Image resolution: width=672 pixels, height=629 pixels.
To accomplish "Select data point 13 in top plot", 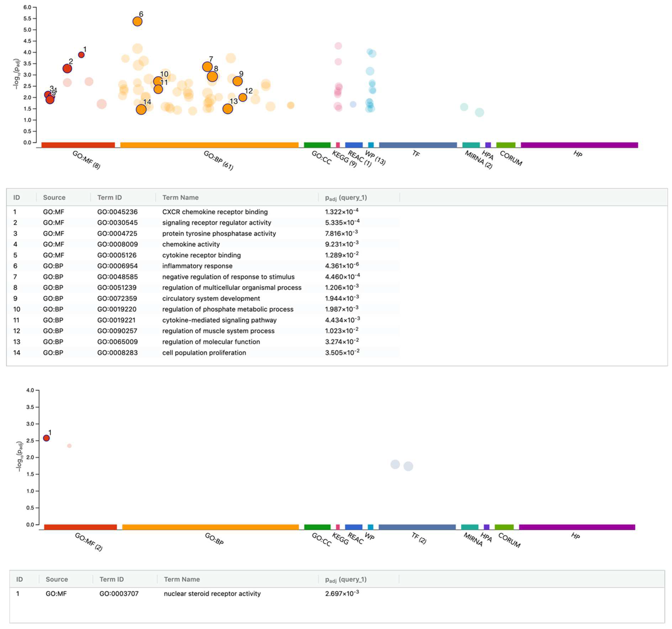I will (227, 109).
